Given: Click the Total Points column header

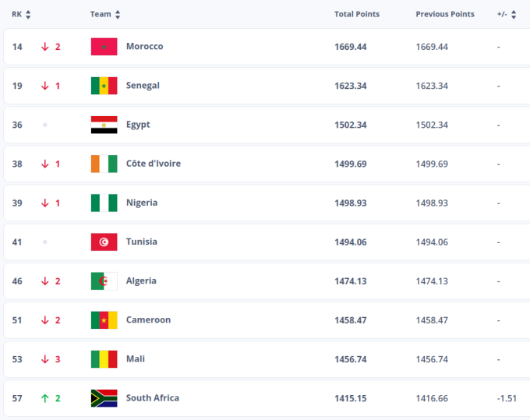Looking at the screenshot, I should tap(356, 14).
